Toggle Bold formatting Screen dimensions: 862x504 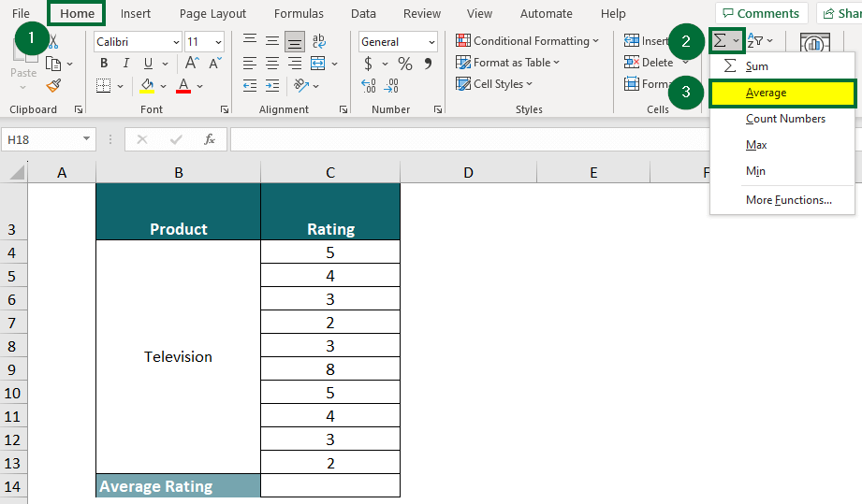click(x=103, y=64)
